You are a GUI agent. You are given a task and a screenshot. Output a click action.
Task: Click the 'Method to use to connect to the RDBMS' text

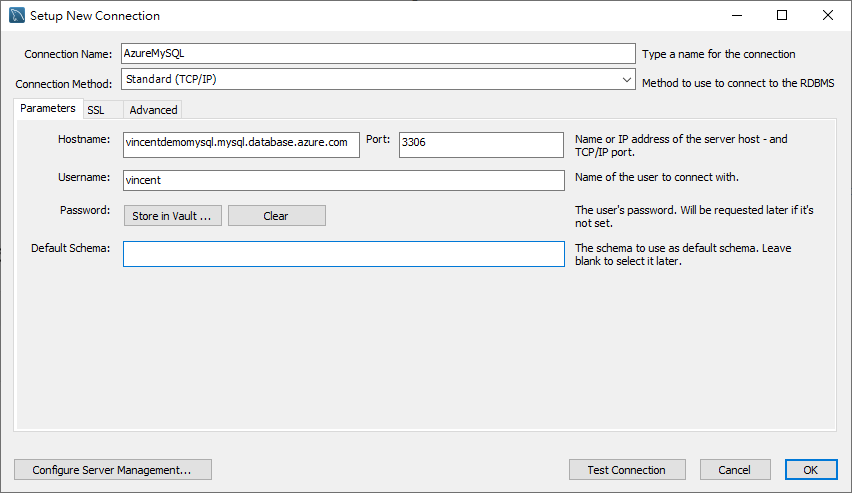click(x=738, y=83)
